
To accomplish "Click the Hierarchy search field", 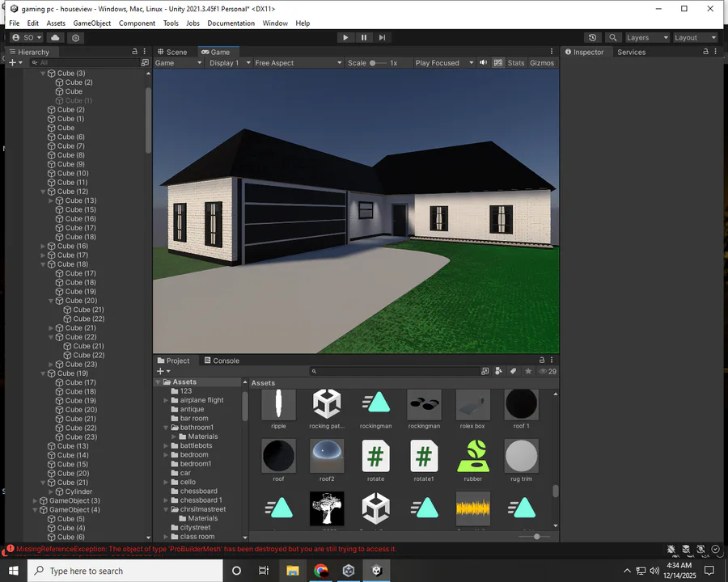I will point(84,62).
